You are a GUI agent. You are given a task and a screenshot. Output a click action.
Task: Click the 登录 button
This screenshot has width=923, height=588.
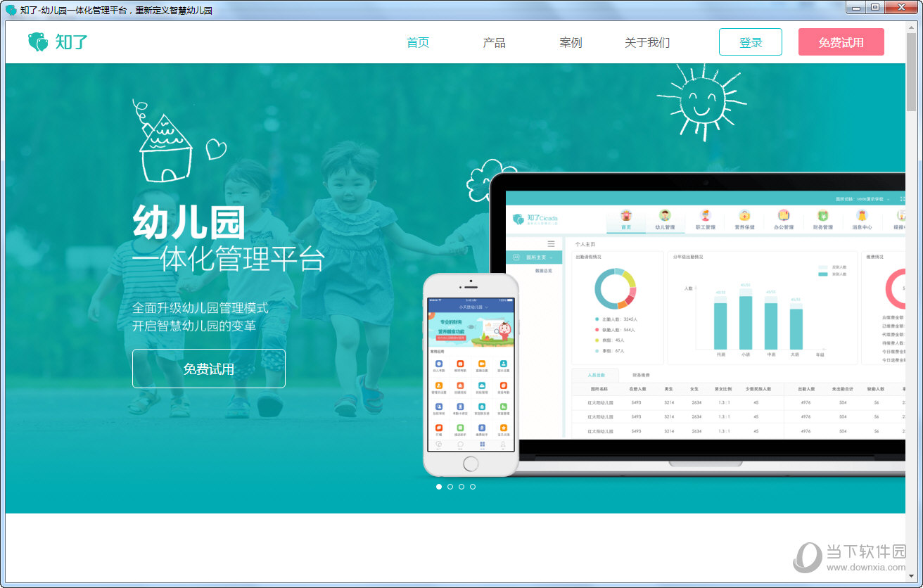coord(751,42)
